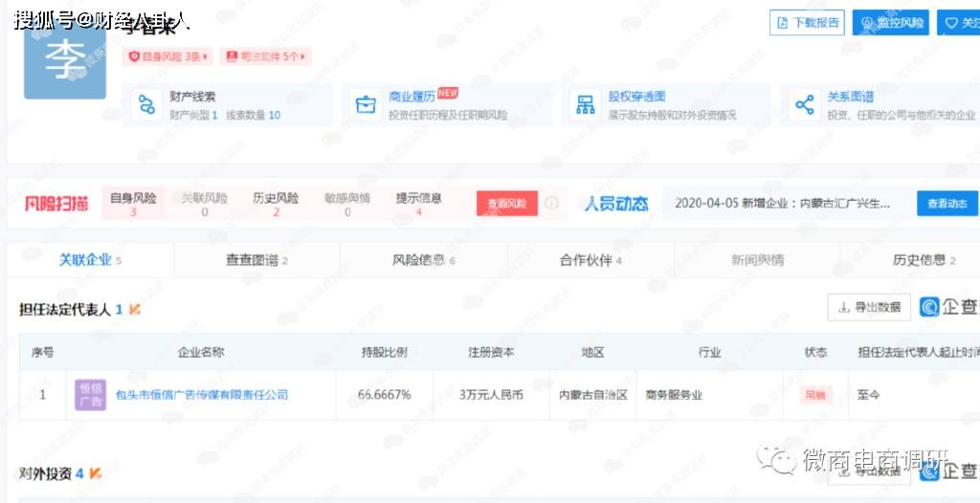980x503 pixels.
Task: Open 包头市恒信广告传媒有限责任公司 link
Action: tap(202, 395)
